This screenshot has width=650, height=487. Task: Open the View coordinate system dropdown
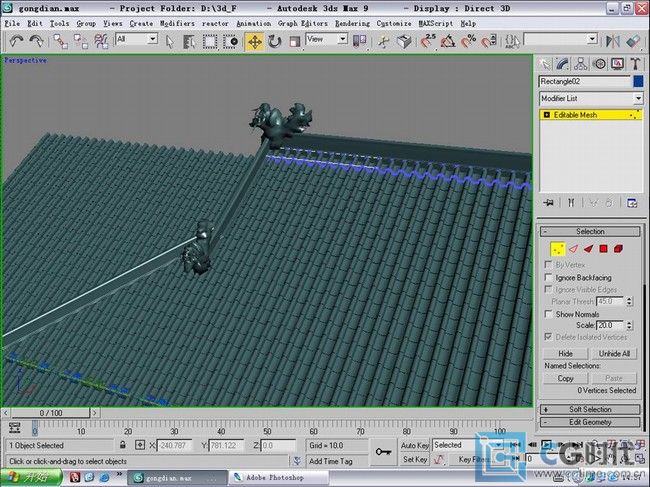pyautogui.click(x=342, y=39)
